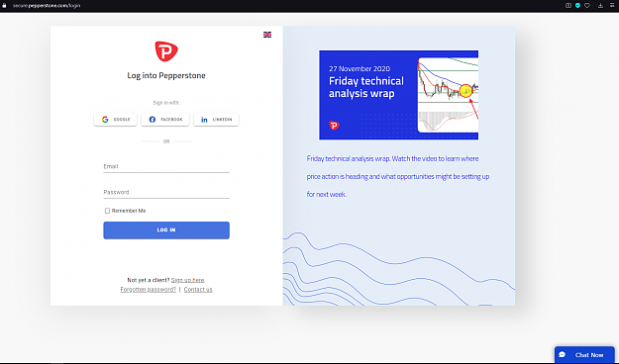
Task: Focus the Email input field
Action: 166,167
